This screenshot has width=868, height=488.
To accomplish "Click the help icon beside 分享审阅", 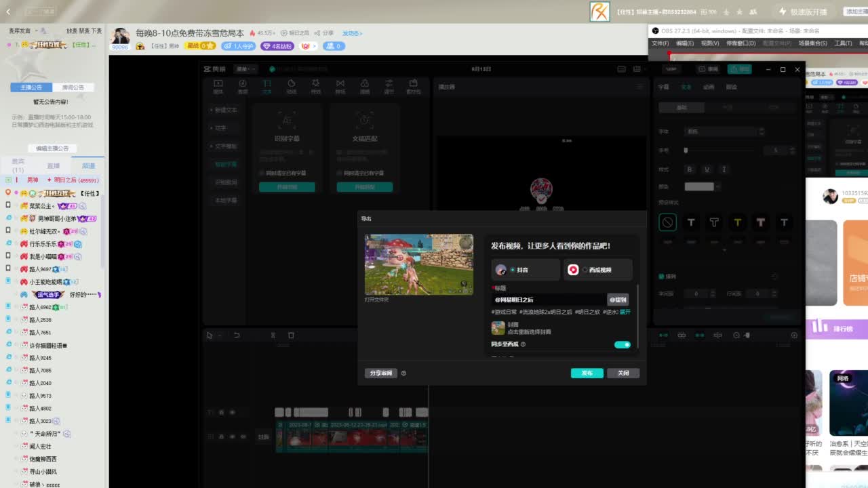I will tap(403, 373).
